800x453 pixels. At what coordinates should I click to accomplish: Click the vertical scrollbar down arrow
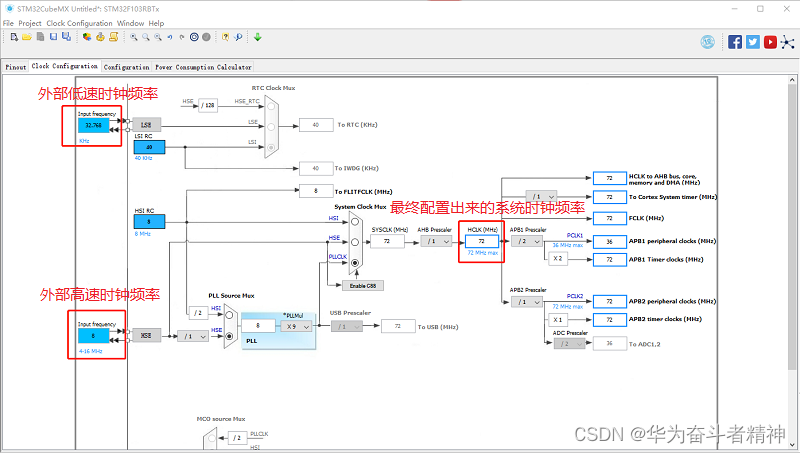tap(792, 445)
